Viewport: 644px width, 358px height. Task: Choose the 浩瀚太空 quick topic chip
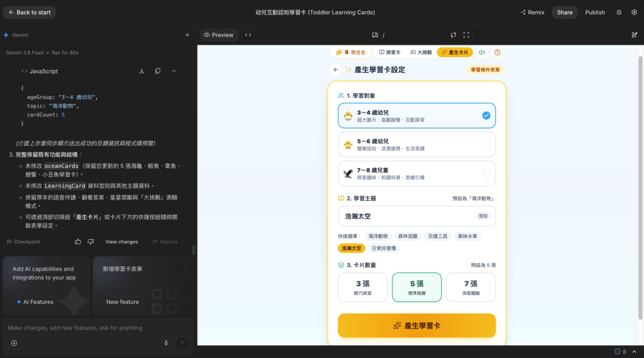coord(351,249)
